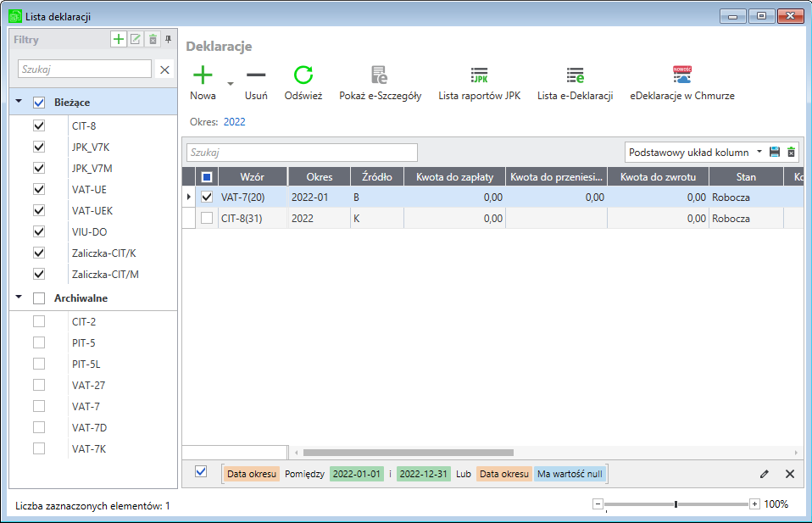Click the 2022 Okres link
Image resolution: width=812 pixels, height=523 pixels.
pos(235,122)
